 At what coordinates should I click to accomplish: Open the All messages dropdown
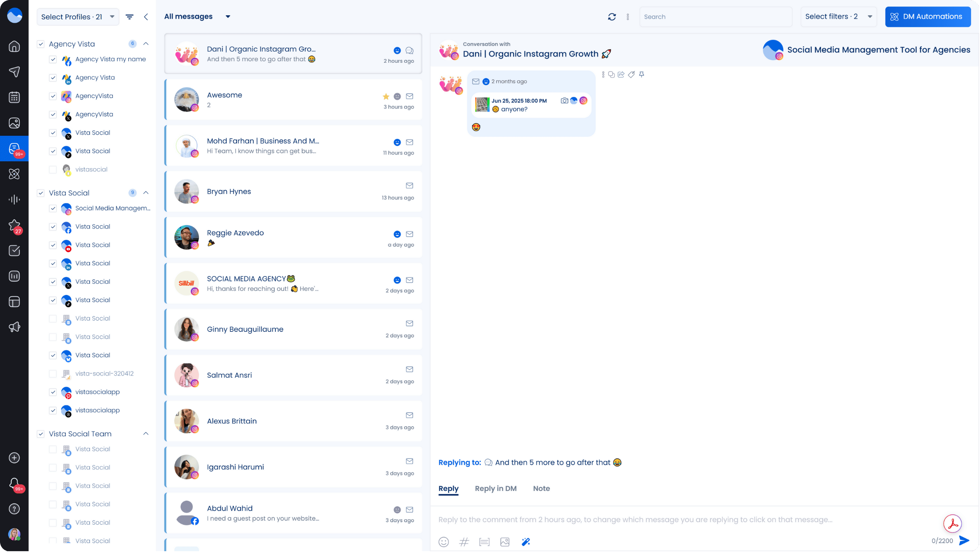click(197, 17)
